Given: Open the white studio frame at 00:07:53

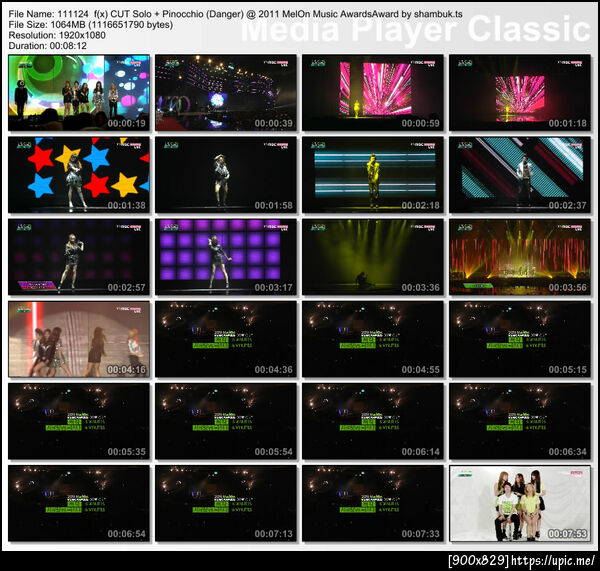Looking at the screenshot, I should click(520, 503).
